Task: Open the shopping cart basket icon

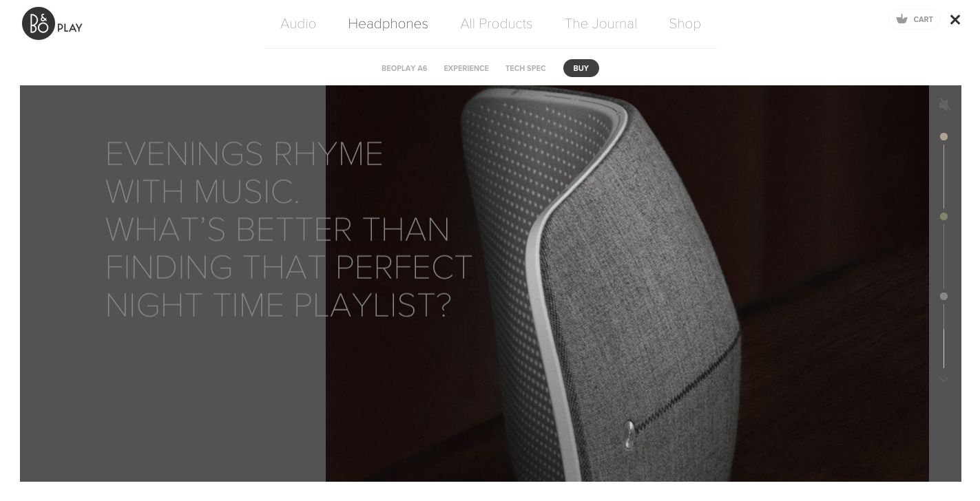Action: point(901,19)
